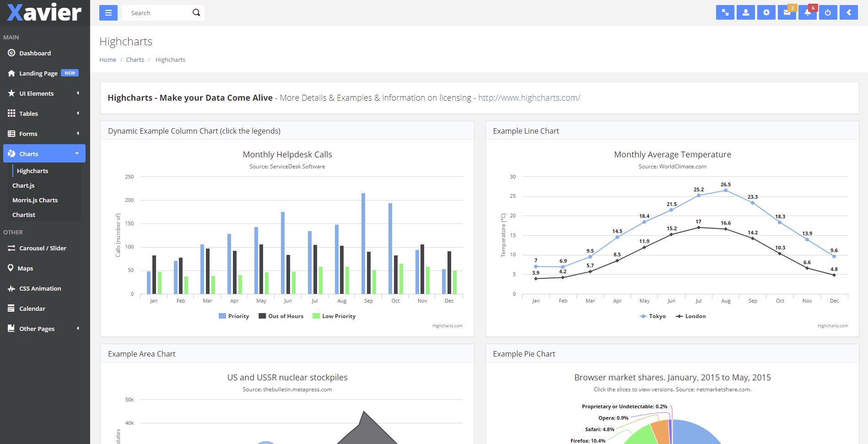This screenshot has width=868, height=444.
Task: Open Chart.js in sidebar submenu
Action: [x=23, y=185]
